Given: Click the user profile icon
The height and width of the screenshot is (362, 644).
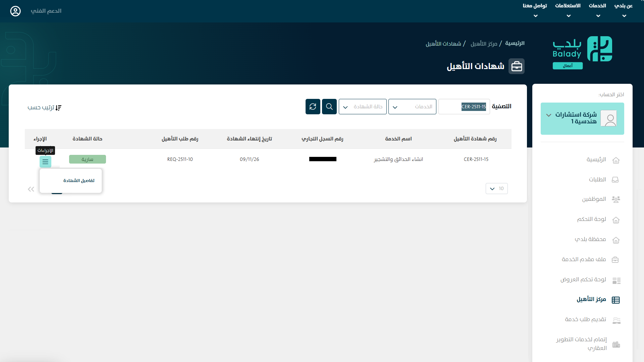Looking at the screenshot, I should tap(15, 11).
